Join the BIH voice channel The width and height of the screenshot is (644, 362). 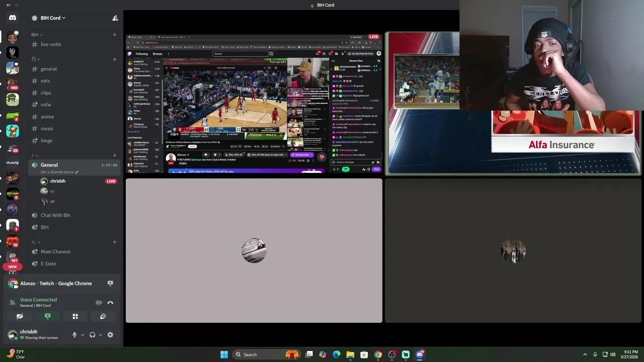(x=73, y=227)
